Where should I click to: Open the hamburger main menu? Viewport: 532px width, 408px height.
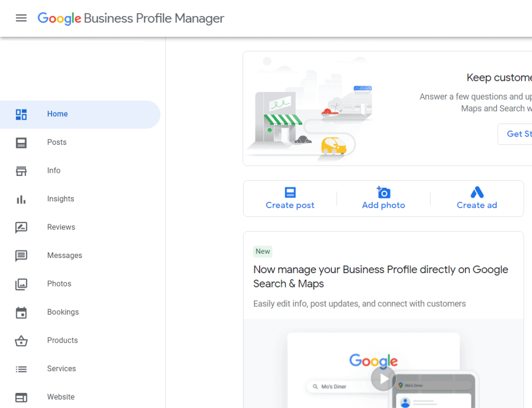tap(21, 18)
